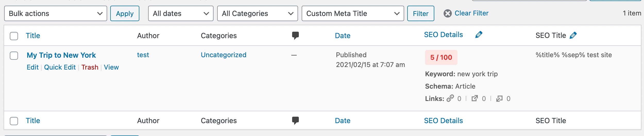The height and width of the screenshot is (136, 644).
Task: Open the Custom Meta Title filter dropdown
Action: tap(353, 13)
